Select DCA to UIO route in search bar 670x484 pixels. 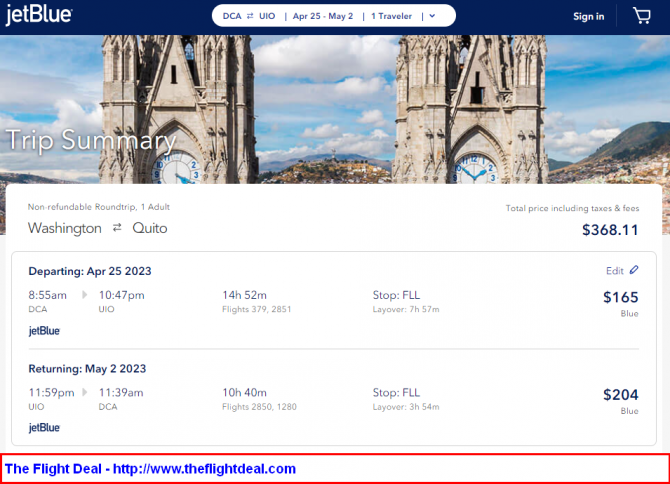249,16
